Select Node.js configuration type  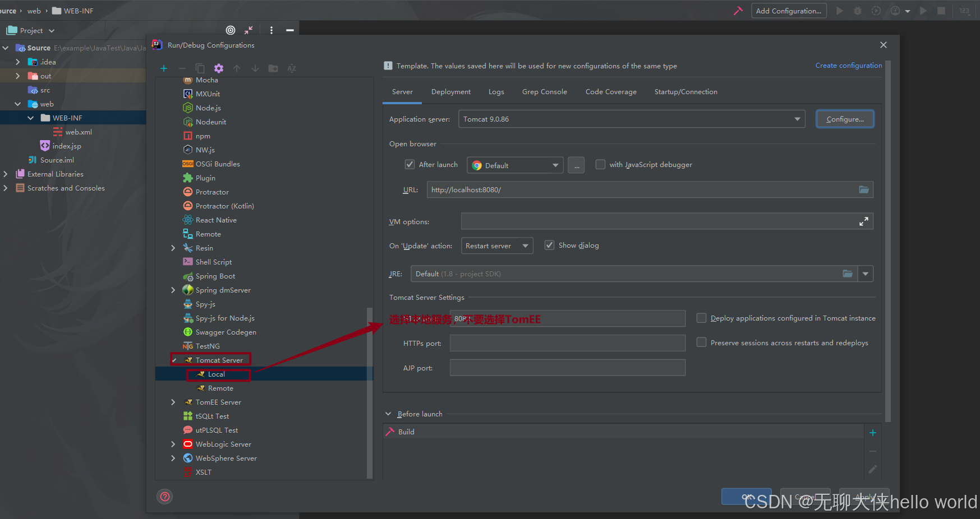click(208, 108)
